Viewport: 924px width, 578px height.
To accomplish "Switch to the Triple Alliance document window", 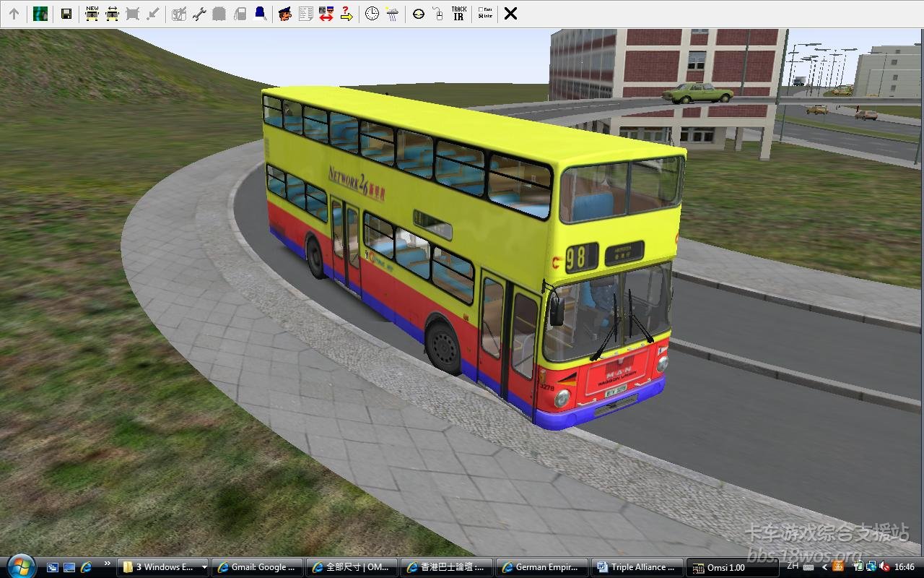I will point(636,567).
